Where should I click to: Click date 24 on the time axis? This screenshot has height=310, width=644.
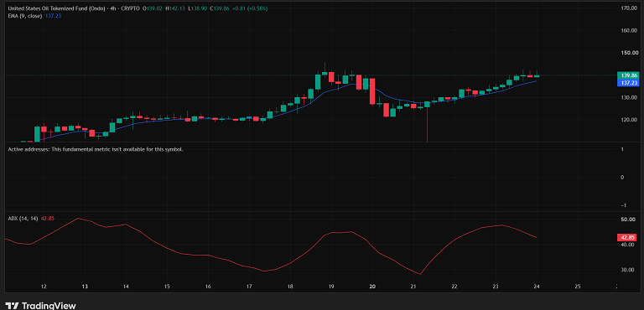pos(537,287)
